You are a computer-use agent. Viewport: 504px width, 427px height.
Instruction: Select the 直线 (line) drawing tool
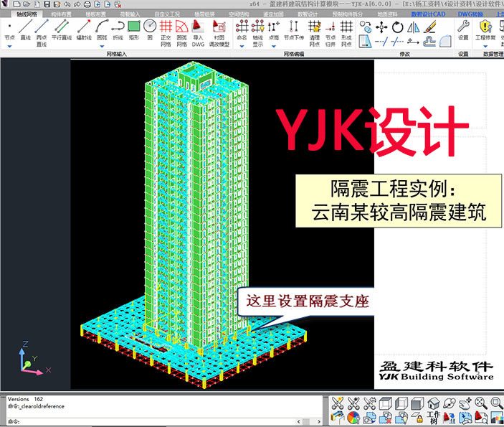tap(25, 31)
